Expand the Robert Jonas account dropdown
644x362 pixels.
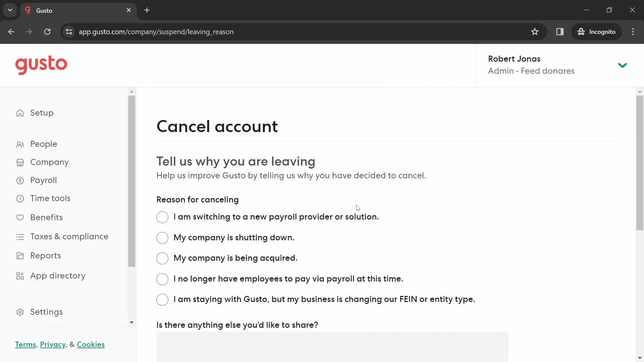(624, 65)
